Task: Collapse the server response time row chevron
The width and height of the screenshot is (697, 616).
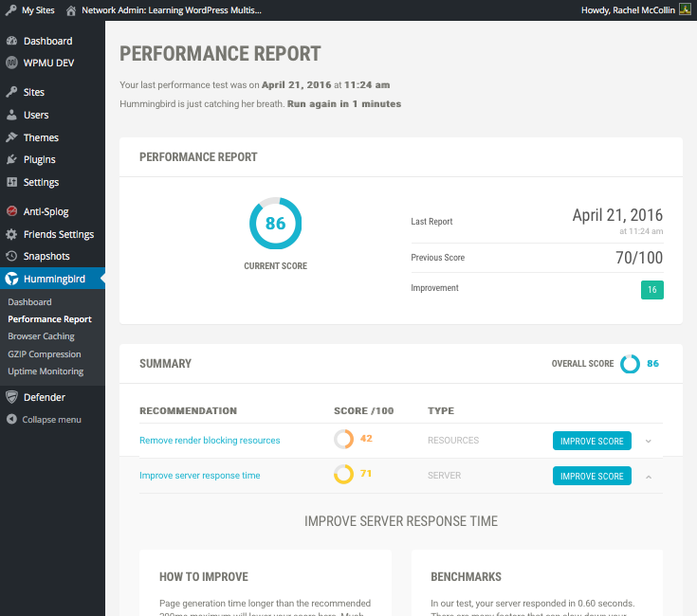Action: click(649, 477)
